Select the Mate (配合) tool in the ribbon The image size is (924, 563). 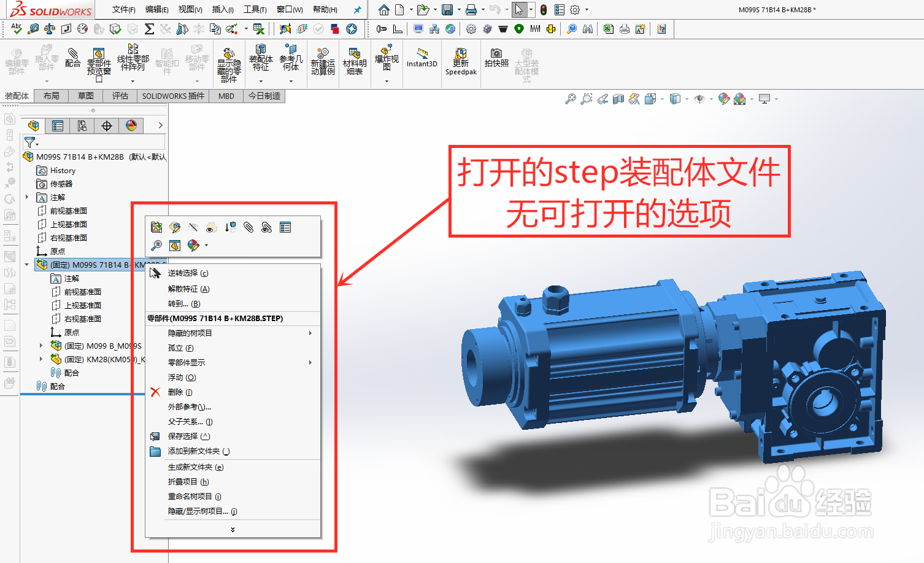[73, 60]
